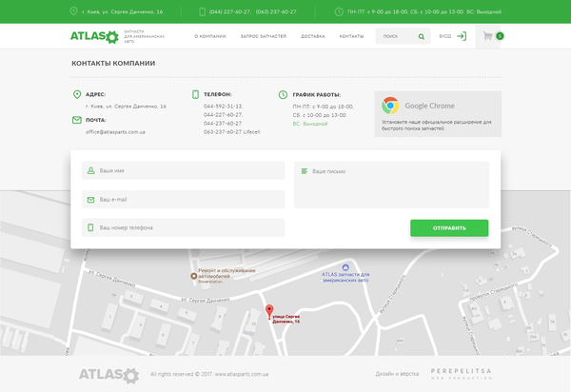Focus the Ваше имя input field

(x=184, y=170)
